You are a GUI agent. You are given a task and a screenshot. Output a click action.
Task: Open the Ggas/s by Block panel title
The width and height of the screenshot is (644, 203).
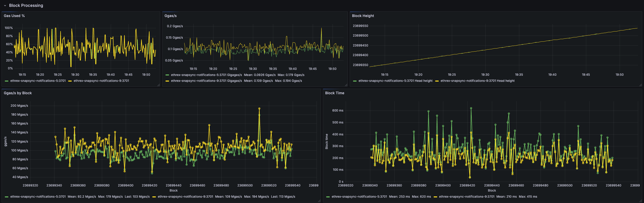[18, 93]
